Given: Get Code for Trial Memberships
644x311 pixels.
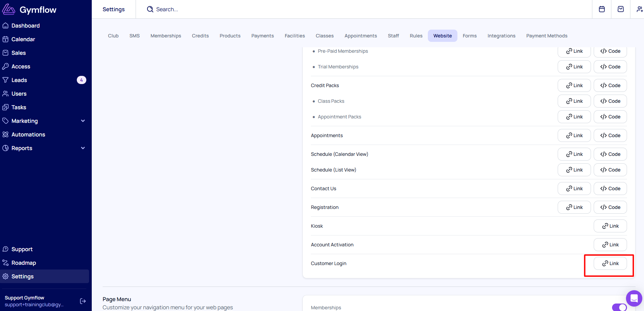Looking at the screenshot, I should click(x=610, y=67).
